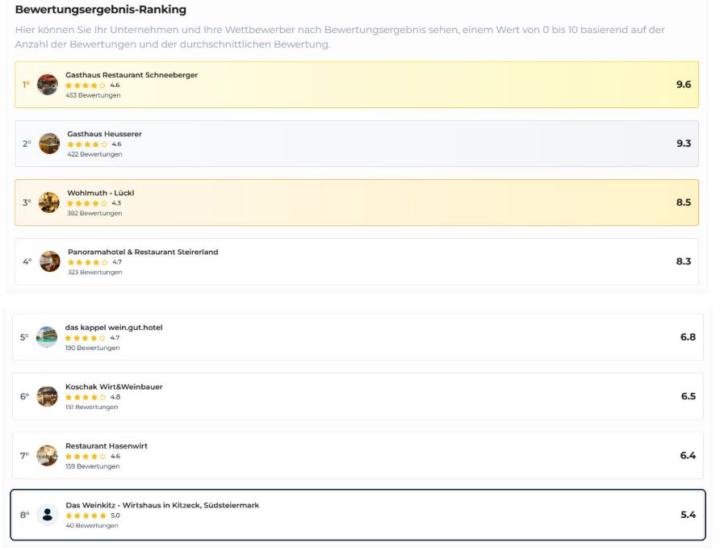Click the 8.3 score of Panoramahotel Steirerland
This screenshot has height=551, width=720.
coord(683,261)
